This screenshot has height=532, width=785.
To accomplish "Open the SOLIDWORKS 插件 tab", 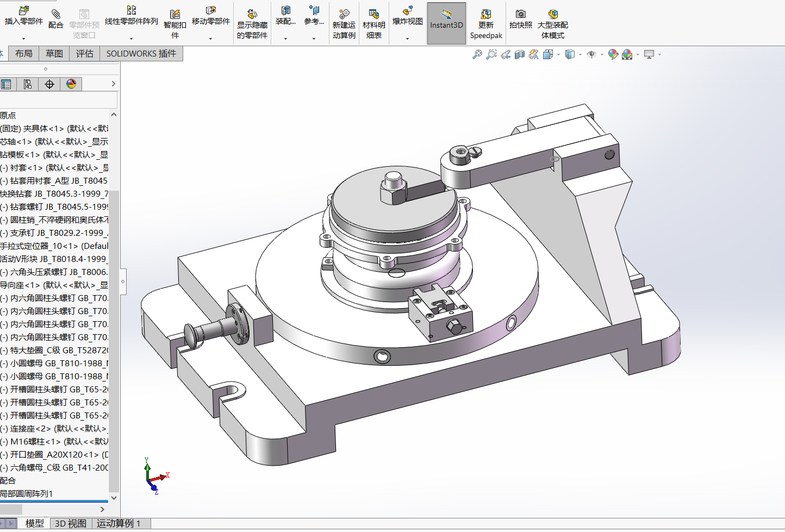I will pos(141,54).
